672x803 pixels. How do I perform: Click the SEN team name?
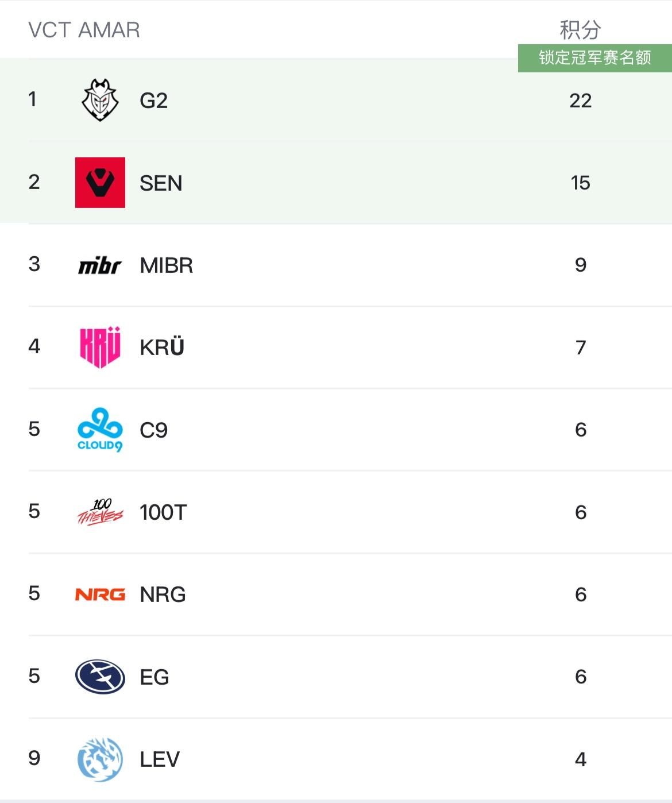tap(161, 183)
